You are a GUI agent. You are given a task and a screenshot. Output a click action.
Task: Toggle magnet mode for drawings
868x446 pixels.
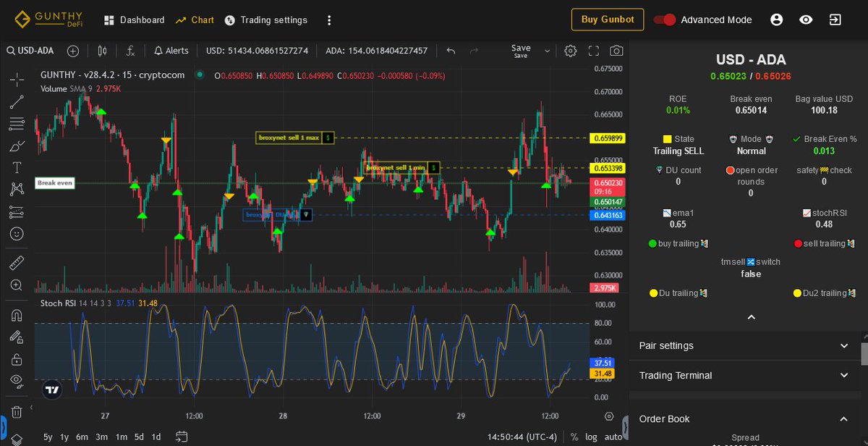point(17,315)
